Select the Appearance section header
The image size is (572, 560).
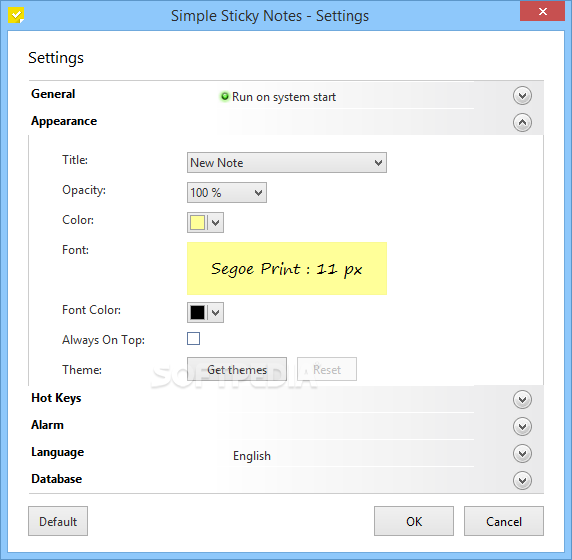pos(64,121)
